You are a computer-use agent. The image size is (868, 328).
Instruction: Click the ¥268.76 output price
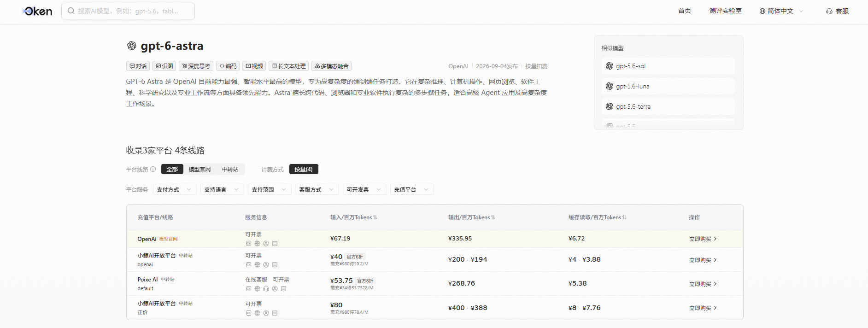click(461, 283)
